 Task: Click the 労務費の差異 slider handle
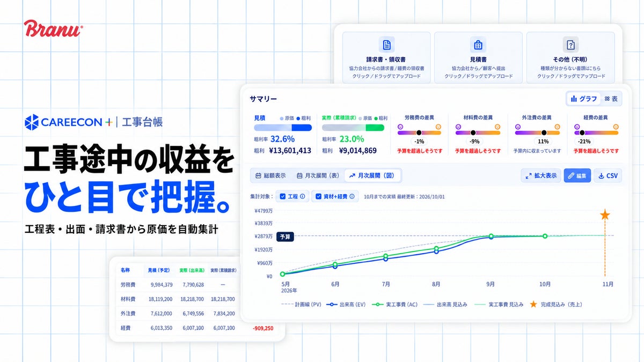(419, 132)
